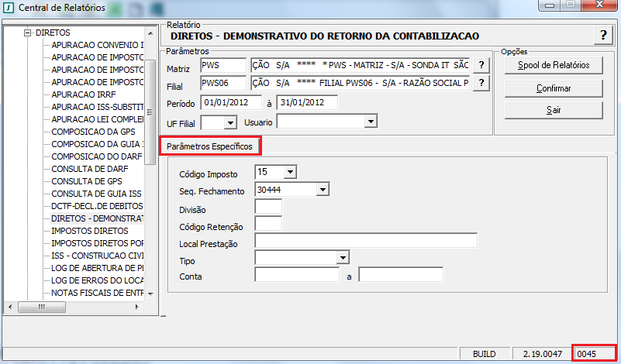Click the Período start date field
The width and height of the screenshot is (621, 364).
coord(232,102)
